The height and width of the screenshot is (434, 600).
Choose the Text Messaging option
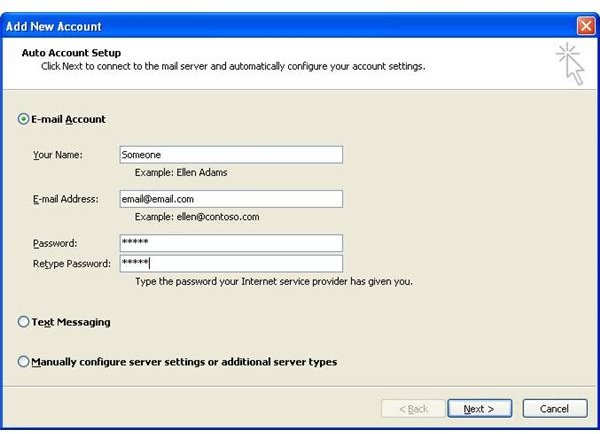(x=23, y=322)
